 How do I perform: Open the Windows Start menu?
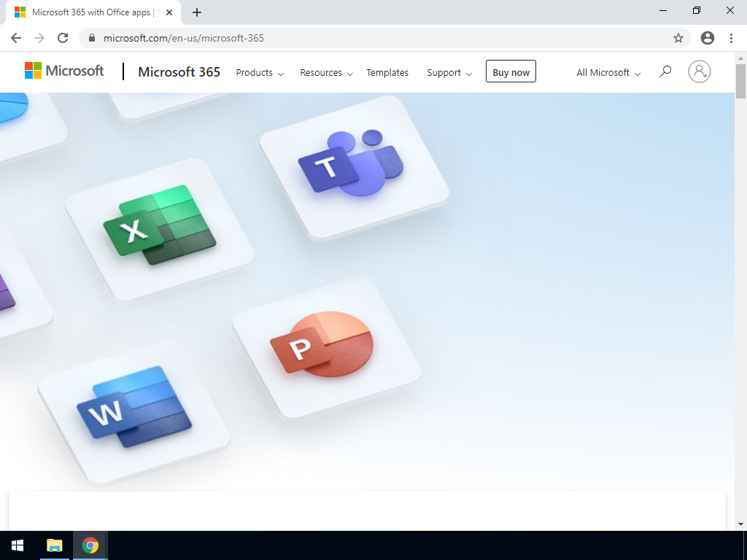tap(18, 545)
